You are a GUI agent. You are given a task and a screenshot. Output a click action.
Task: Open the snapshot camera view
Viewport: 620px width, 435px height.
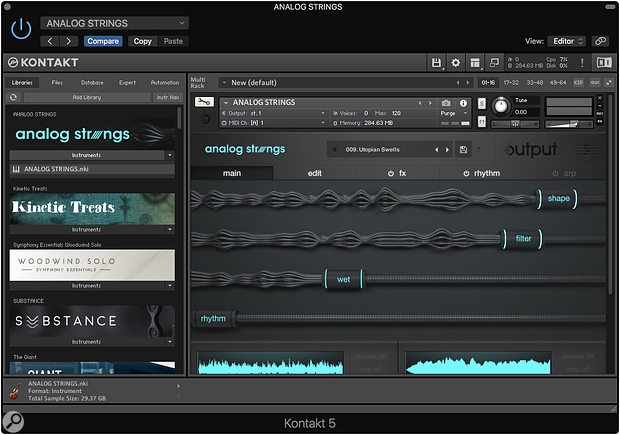tap(446, 103)
